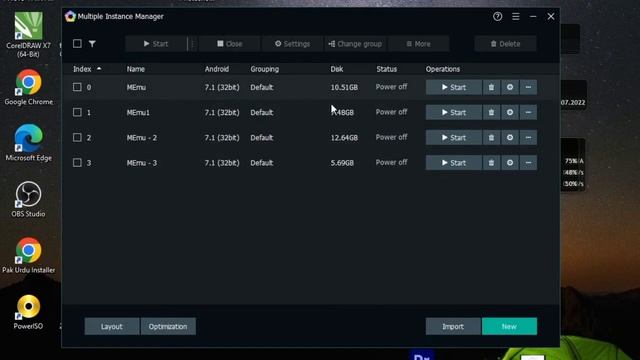
Task: Sort by Name column header
Action: [136, 69]
